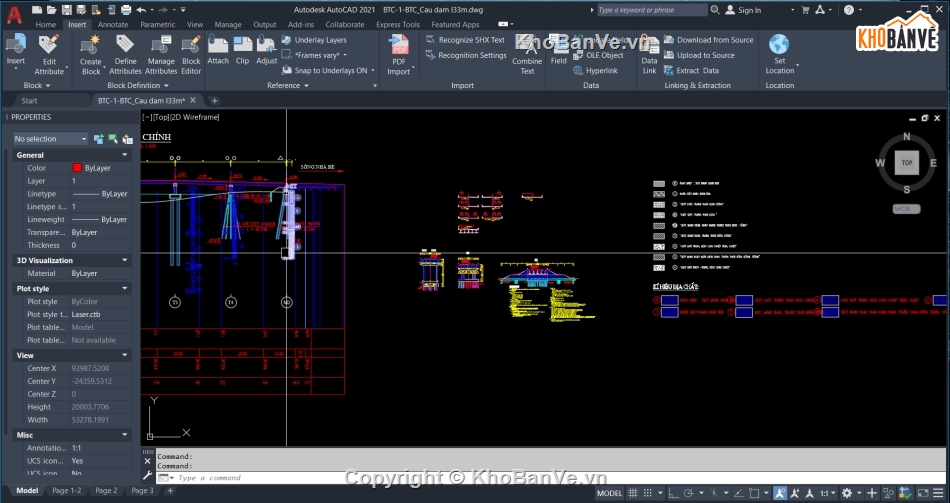Image resolution: width=950 pixels, height=503 pixels.
Task: Click Quick Select icon in Properties panel
Action: 127,139
